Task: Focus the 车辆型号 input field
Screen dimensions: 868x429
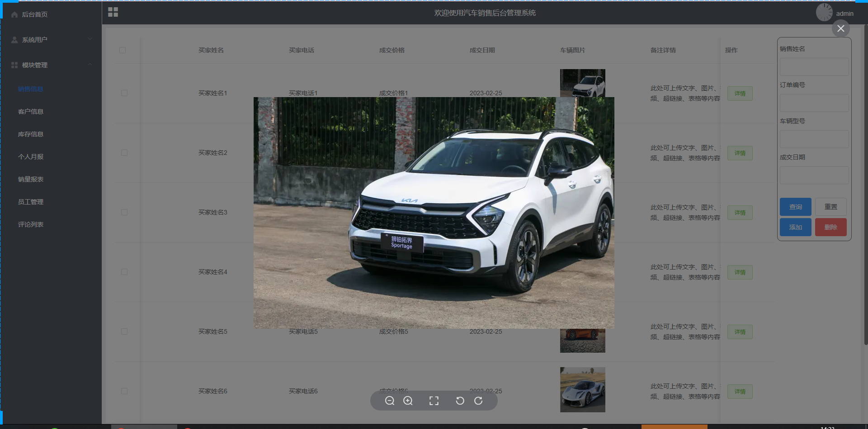Action: [814, 139]
